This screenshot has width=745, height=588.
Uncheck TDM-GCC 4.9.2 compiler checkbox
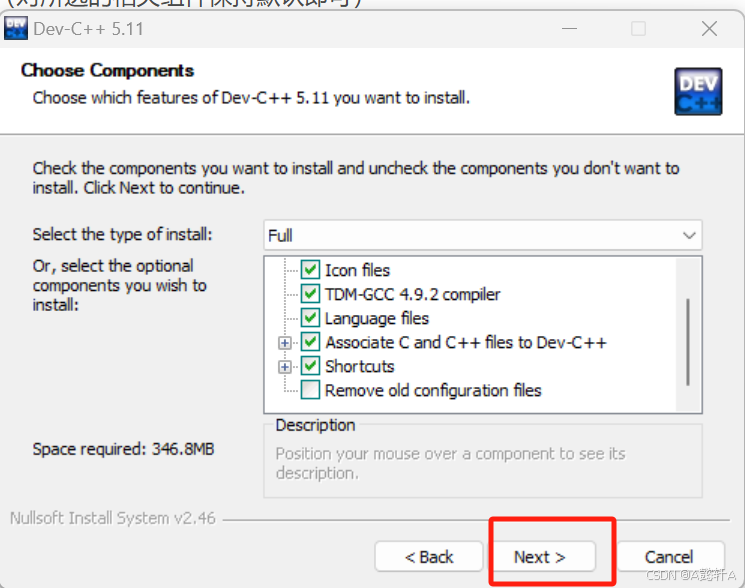(x=310, y=294)
